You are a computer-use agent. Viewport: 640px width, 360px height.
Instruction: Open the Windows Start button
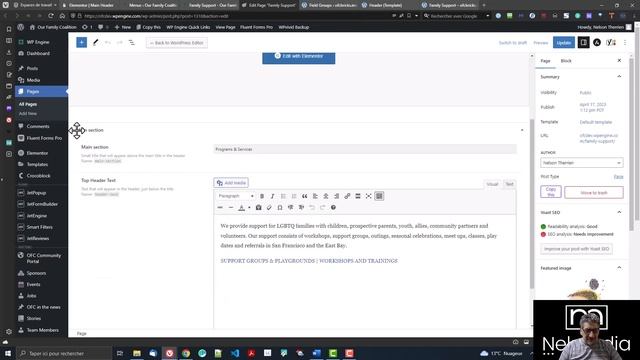pos(8,353)
